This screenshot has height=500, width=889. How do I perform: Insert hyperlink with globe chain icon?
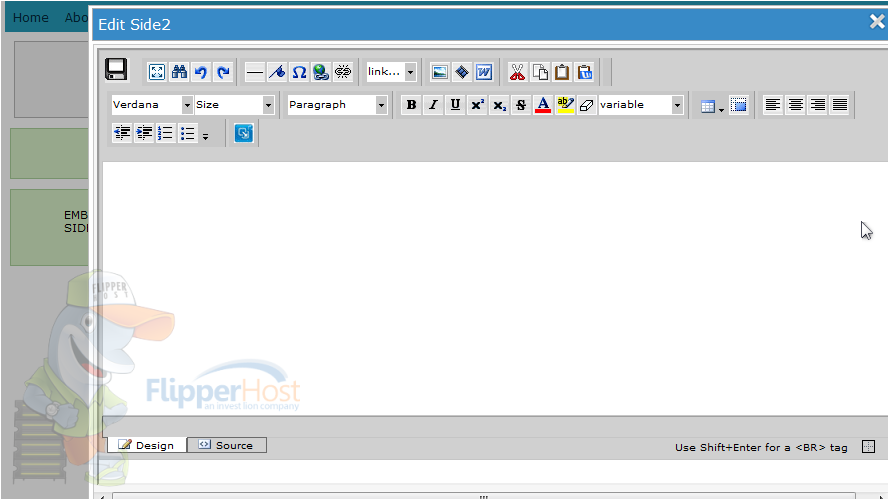(x=321, y=72)
